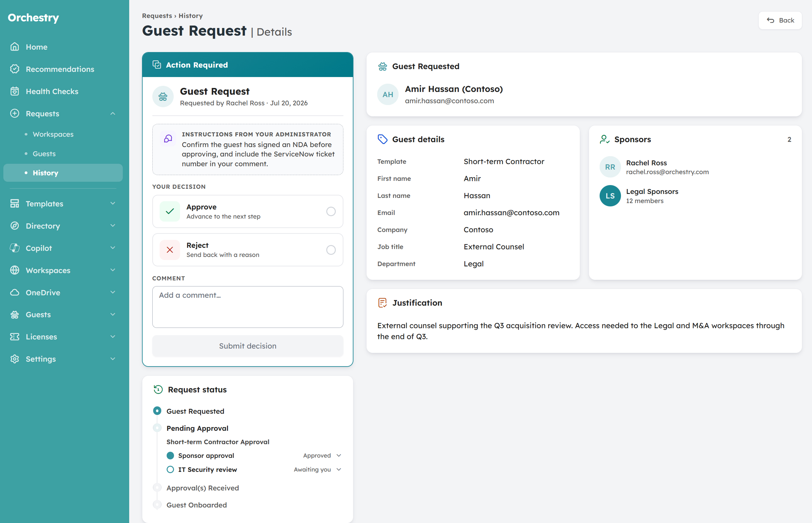
Task: Click the Legal Sponsors LS avatar
Action: click(610, 196)
